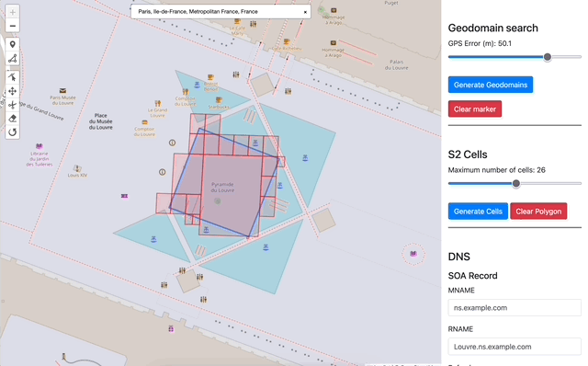Click the 'S2 Cells' heading
This screenshot has width=588, height=366.
468,154
